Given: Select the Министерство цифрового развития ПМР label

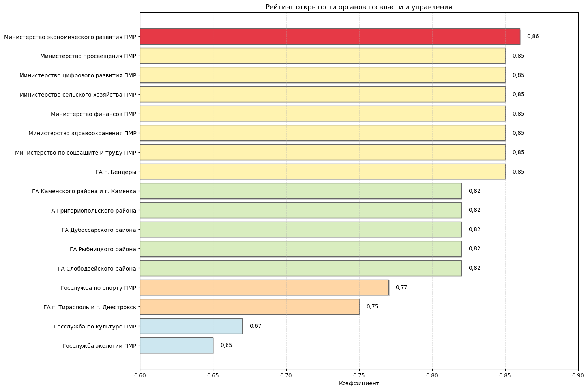Looking at the screenshot, I should [x=78, y=75].
